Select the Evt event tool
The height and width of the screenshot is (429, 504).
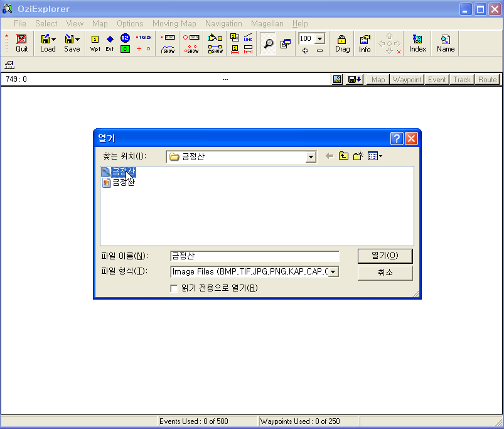click(x=110, y=43)
